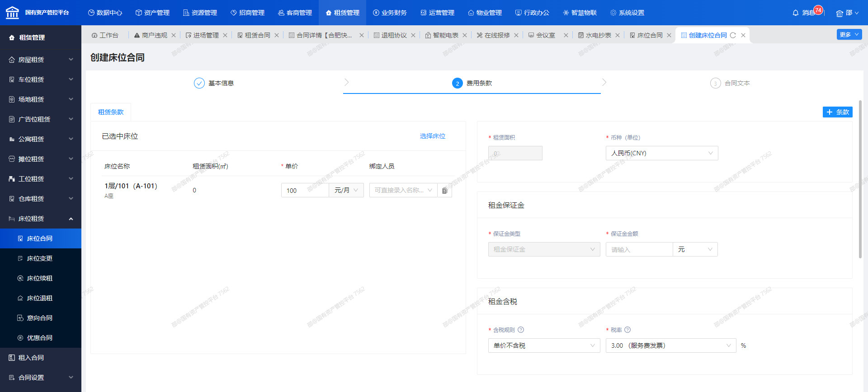Refresh the 创建床位合同 tab

(733, 35)
